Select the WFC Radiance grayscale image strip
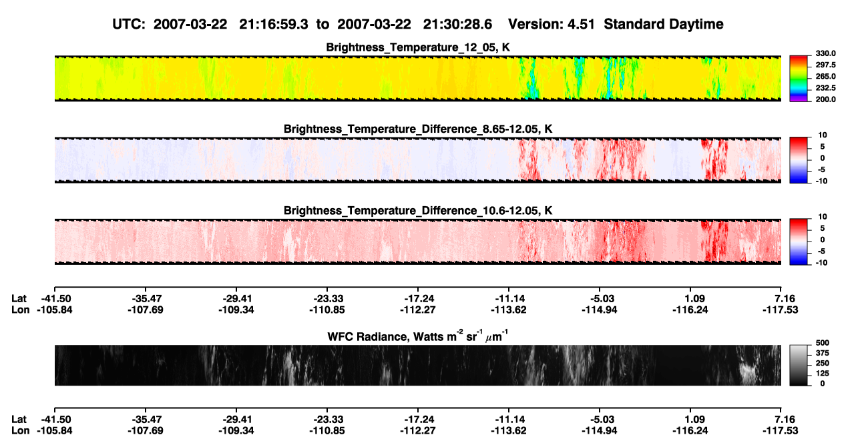 (x=417, y=366)
